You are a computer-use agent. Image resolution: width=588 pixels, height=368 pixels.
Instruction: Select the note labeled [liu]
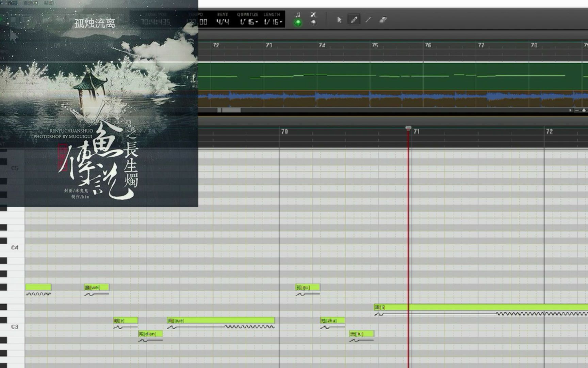(362, 334)
